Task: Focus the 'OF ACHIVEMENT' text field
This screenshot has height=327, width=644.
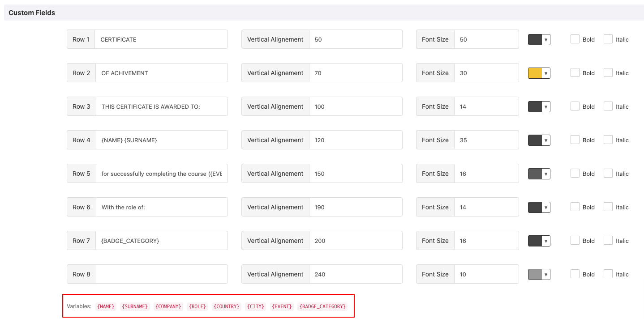Action: pyautogui.click(x=162, y=73)
